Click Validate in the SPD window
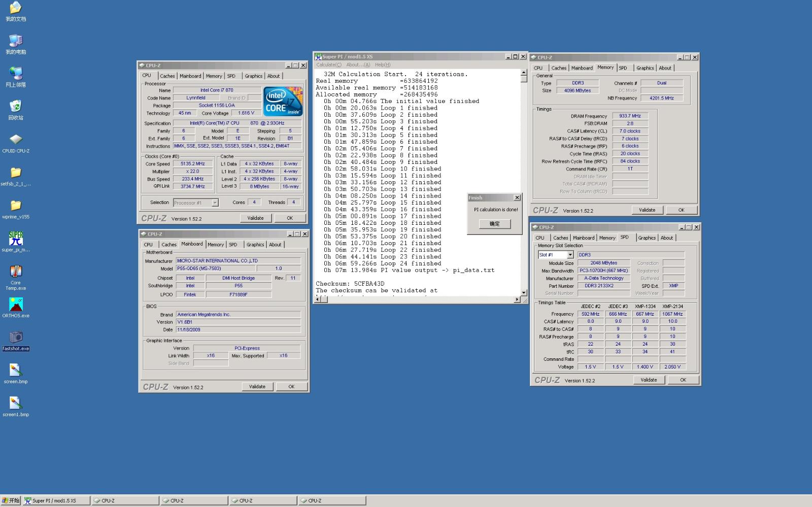This screenshot has height=507, width=812. coord(649,380)
